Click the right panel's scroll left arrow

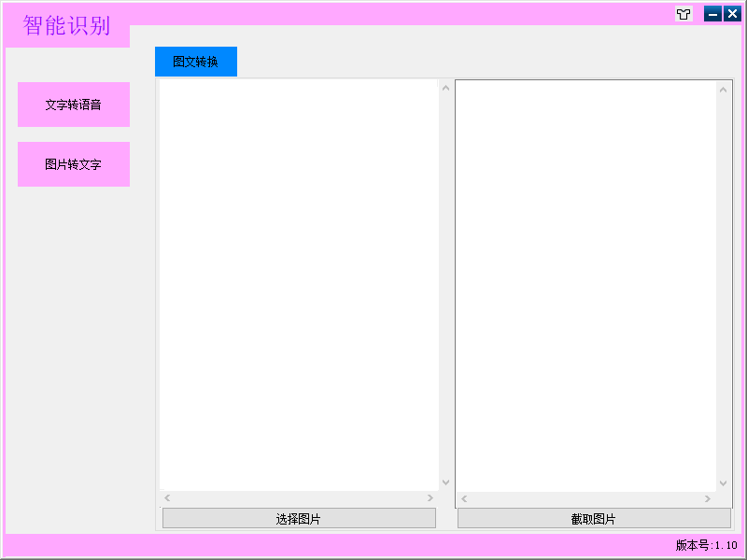464,499
